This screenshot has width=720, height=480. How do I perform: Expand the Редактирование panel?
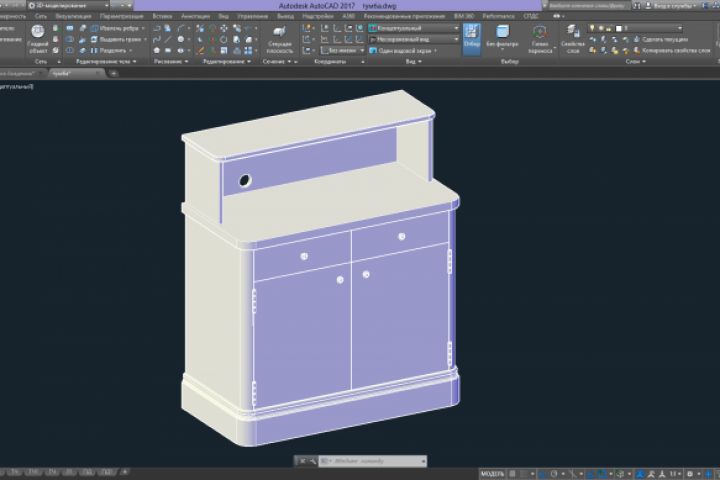(227, 61)
